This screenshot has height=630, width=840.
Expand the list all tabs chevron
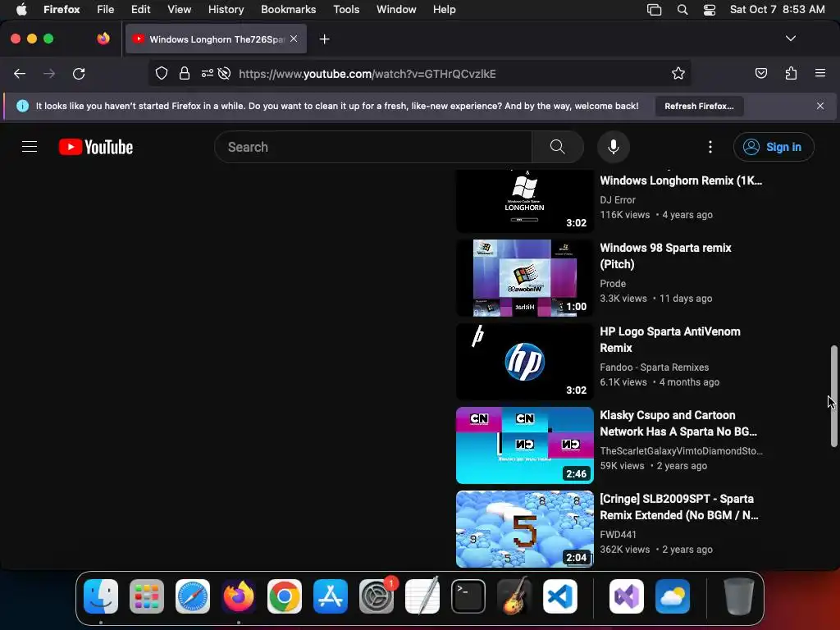click(790, 39)
